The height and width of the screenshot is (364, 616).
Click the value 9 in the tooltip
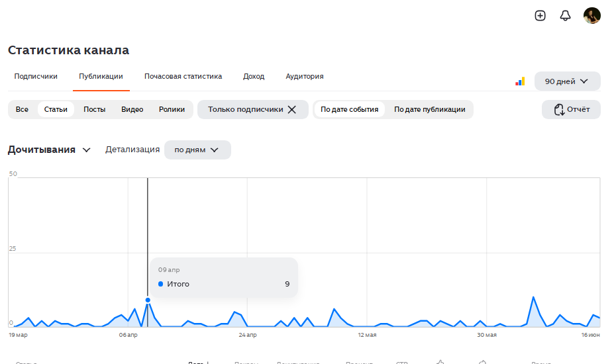coord(287,284)
